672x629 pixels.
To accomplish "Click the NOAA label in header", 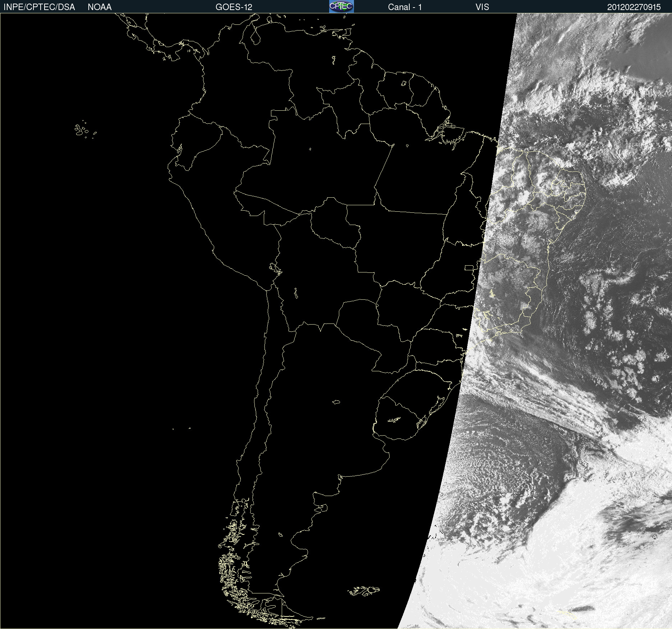I will pos(100,7).
